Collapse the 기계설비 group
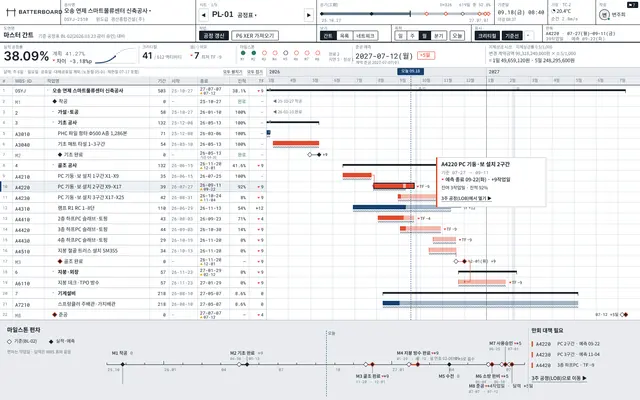640x400 pixels. click(x=53, y=293)
